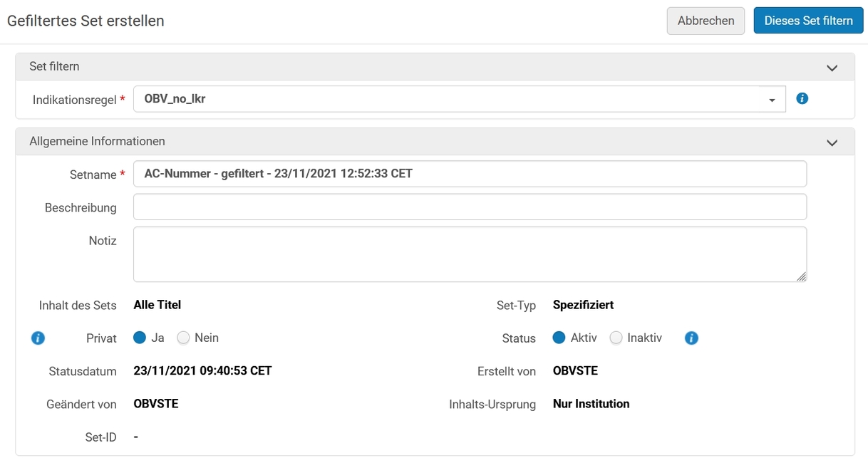Click the Set filtern section header
This screenshot has width=868, height=463.
click(435, 67)
